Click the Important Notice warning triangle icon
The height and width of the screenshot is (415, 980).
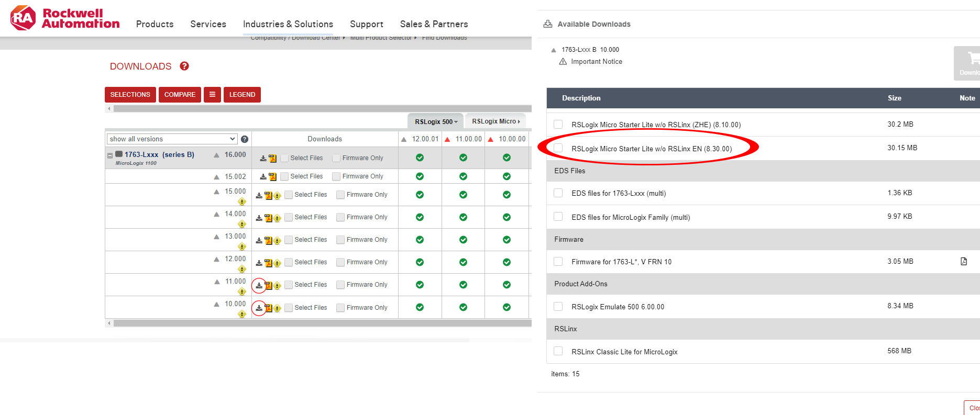(563, 61)
